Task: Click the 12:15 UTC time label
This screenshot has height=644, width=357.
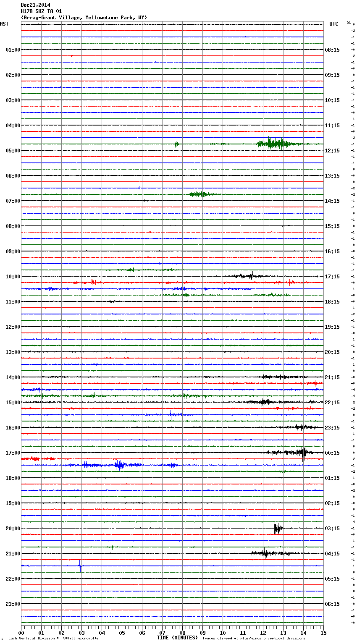Action: point(332,151)
